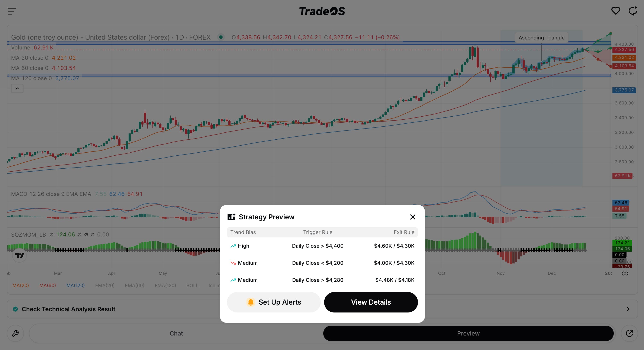
Task: Toggle the BOLL indicator
Action: click(192, 285)
